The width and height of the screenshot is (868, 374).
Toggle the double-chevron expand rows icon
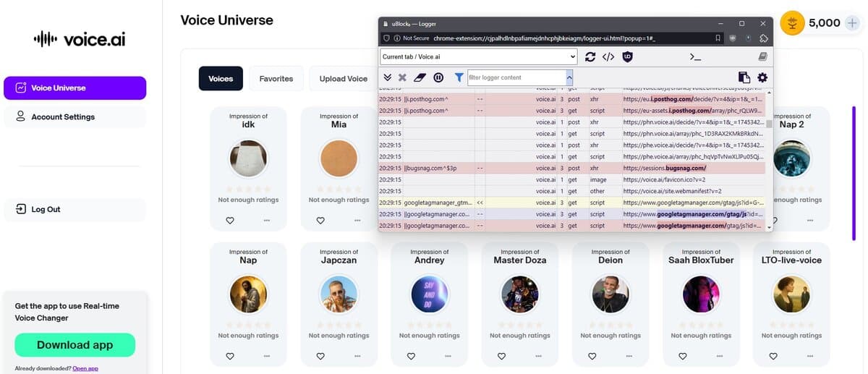coord(387,77)
